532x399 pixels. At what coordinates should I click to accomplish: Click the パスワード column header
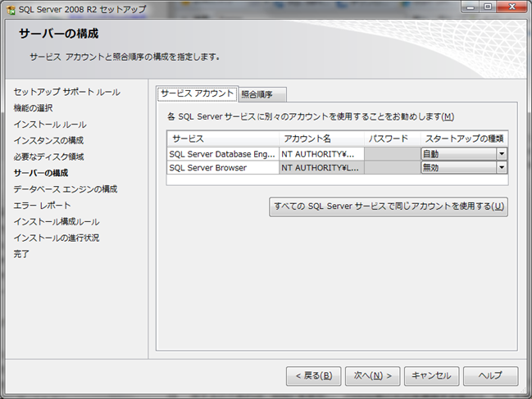(x=392, y=138)
